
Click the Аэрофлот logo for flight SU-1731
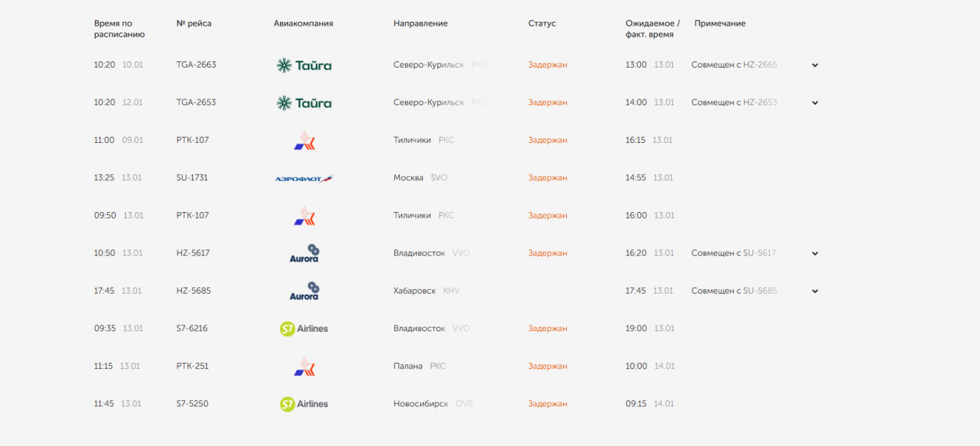click(304, 179)
